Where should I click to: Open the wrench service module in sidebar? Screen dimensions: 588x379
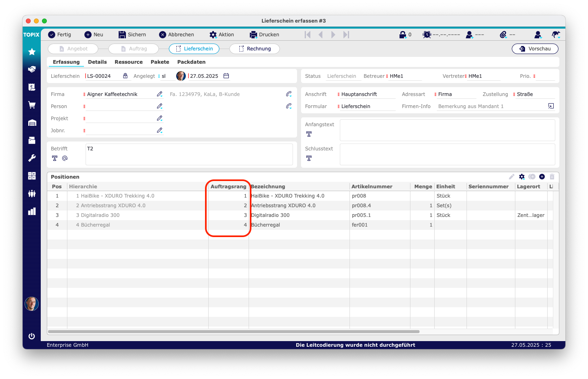(32, 158)
